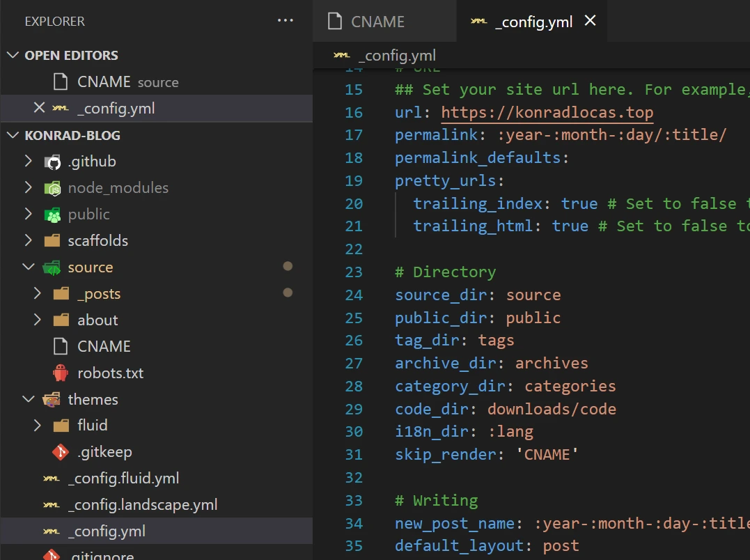
Task: Click the scaffolds folder icon
Action: tap(52, 241)
